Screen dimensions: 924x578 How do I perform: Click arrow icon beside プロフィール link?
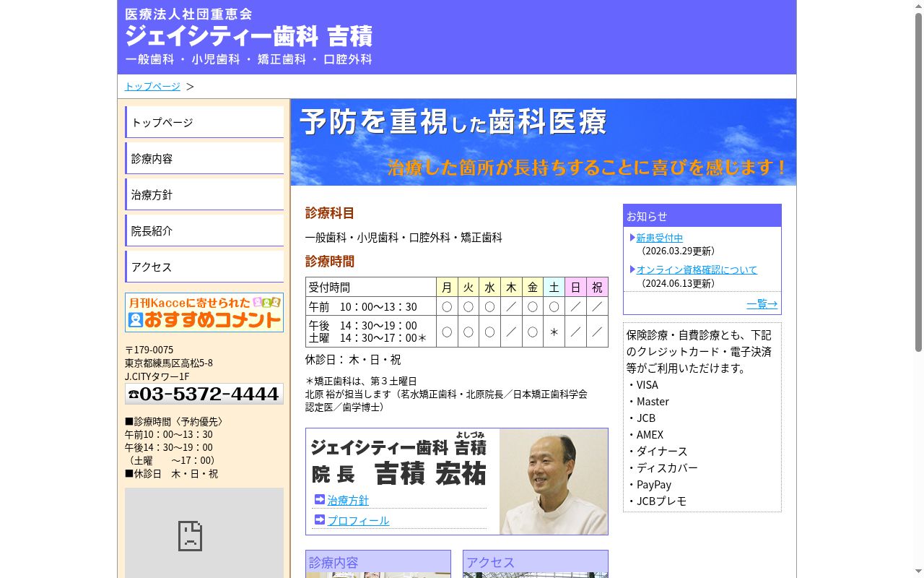click(320, 519)
